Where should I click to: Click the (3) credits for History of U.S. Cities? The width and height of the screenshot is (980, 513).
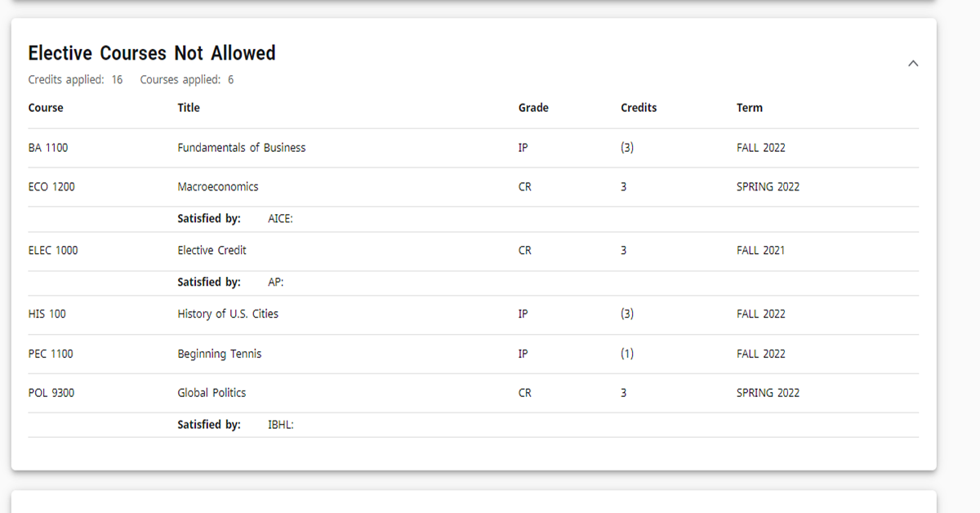tap(627, 314)
